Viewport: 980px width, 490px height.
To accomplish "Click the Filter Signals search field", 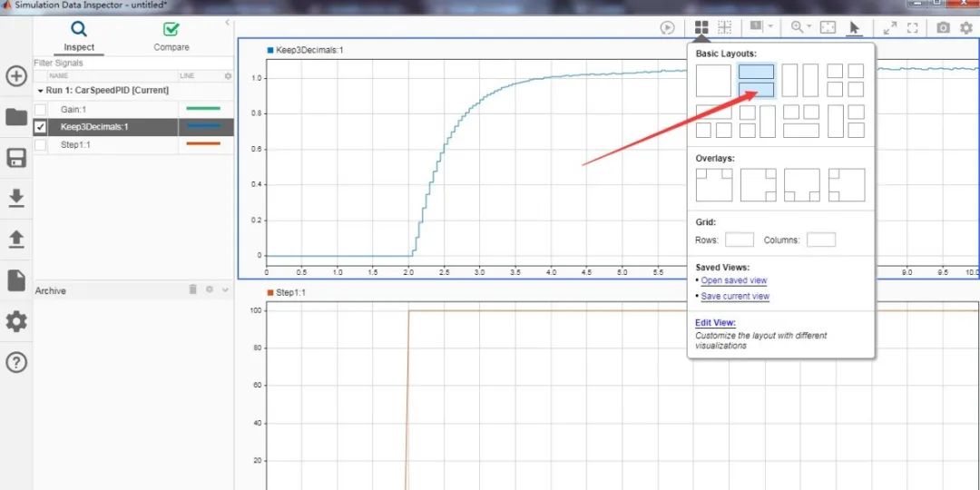I will click(133, 64).
